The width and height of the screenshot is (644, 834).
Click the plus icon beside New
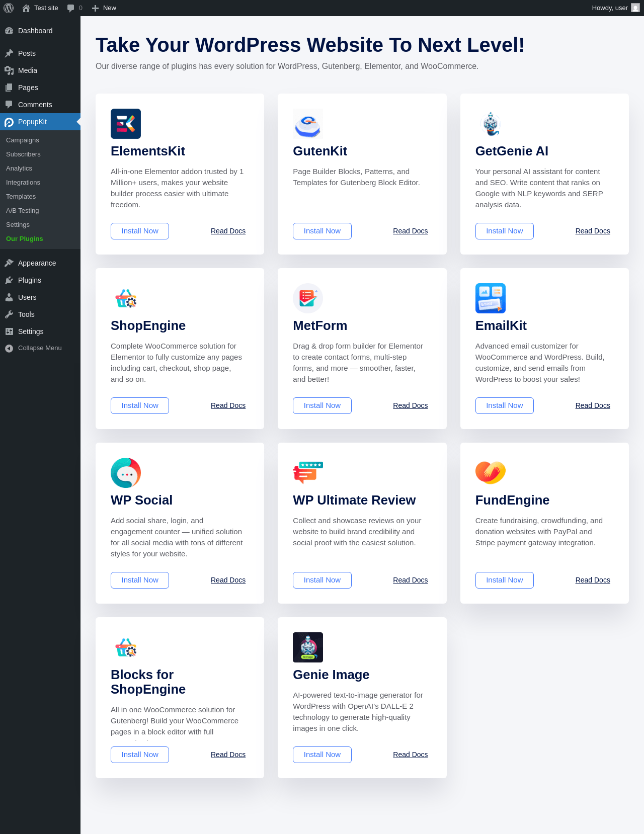click(95, 8)
